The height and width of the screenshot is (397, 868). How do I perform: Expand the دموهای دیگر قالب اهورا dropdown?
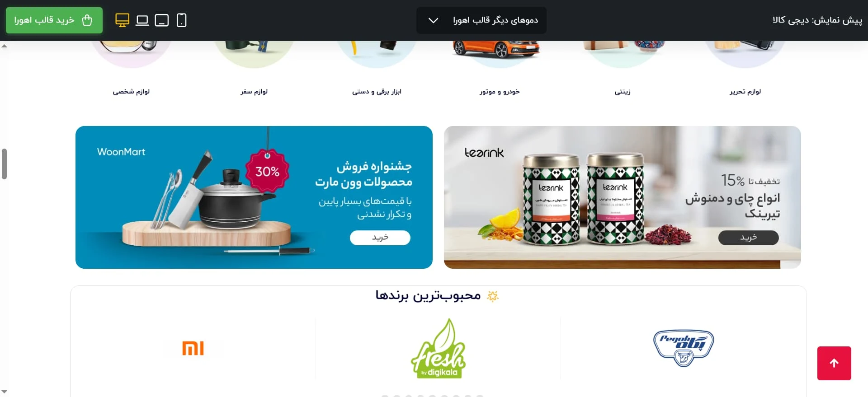coord(481,20)
